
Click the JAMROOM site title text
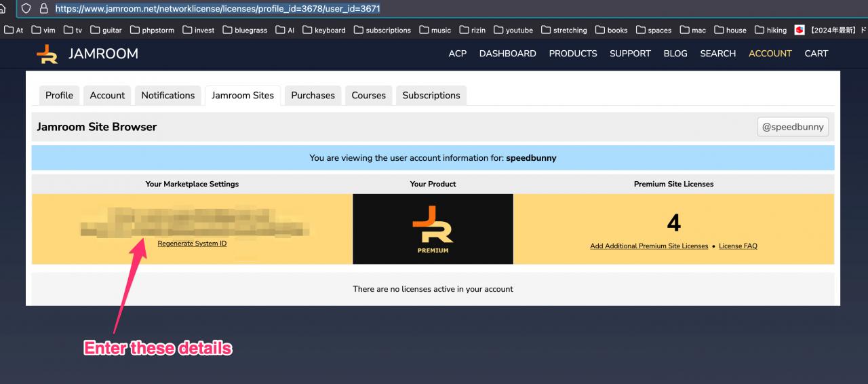pos(103,54)
